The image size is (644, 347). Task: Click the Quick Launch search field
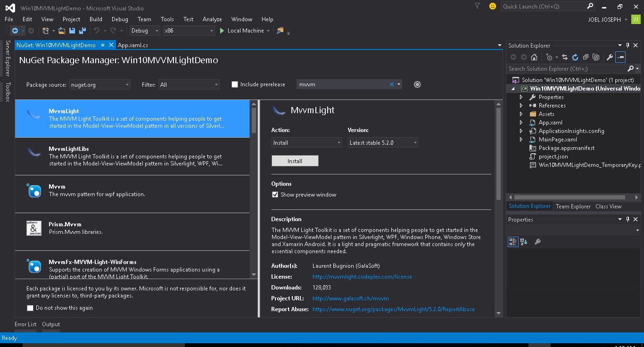(x=544, y=6)
